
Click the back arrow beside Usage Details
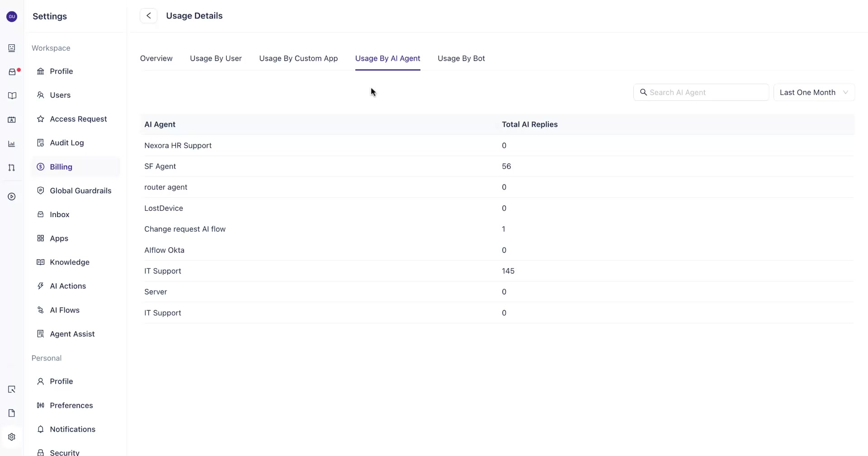click(x=148, y=16)
